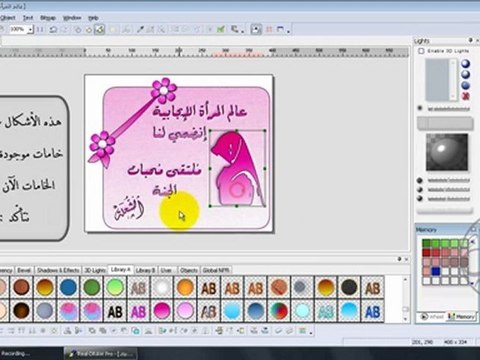The width and height of the screenshot is (480, 360).
Task: Click the Redo arrow icon
Action: 65,30
